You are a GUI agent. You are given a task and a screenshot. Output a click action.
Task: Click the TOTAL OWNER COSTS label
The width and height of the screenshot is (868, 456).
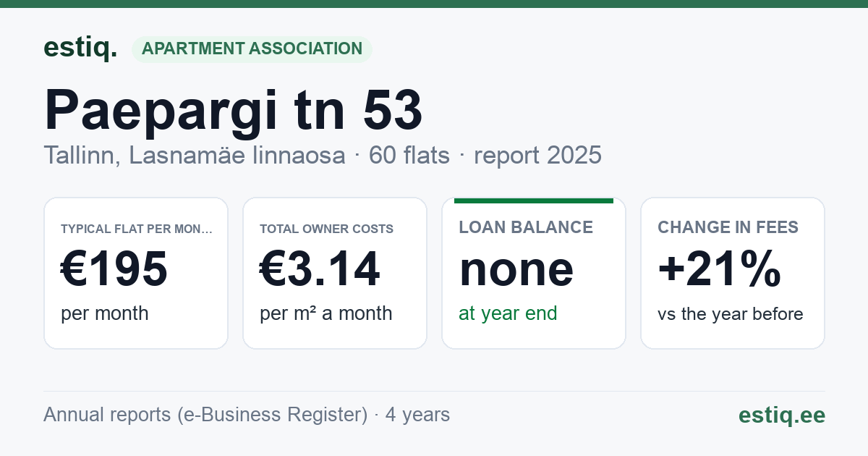pyautogui.click(x=327, y=229)
